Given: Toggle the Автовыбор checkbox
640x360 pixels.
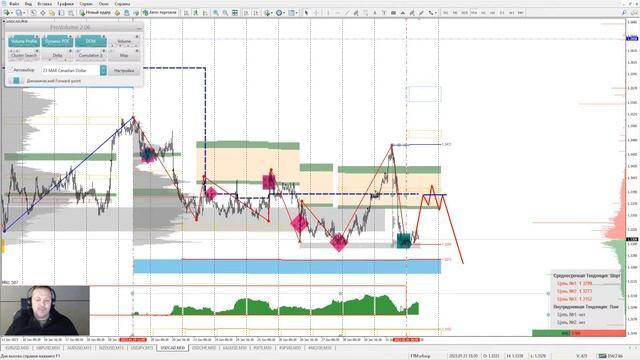Looking at the screenshot, I should pos(11,70).
